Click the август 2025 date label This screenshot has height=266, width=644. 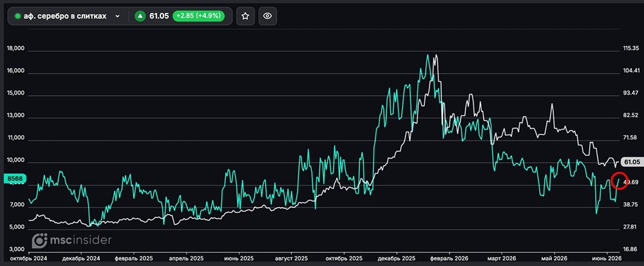(x=291, y=259)
